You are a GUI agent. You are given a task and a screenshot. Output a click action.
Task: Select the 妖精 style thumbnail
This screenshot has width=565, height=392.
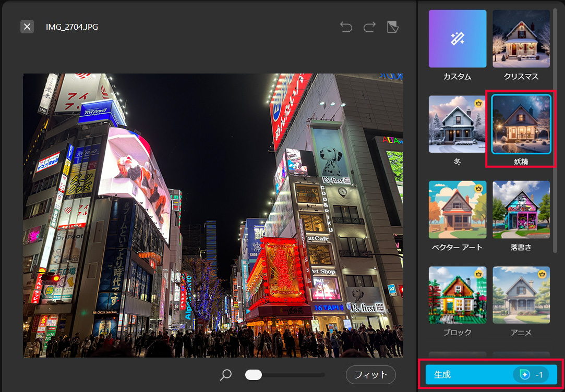[x=521, y=124]
